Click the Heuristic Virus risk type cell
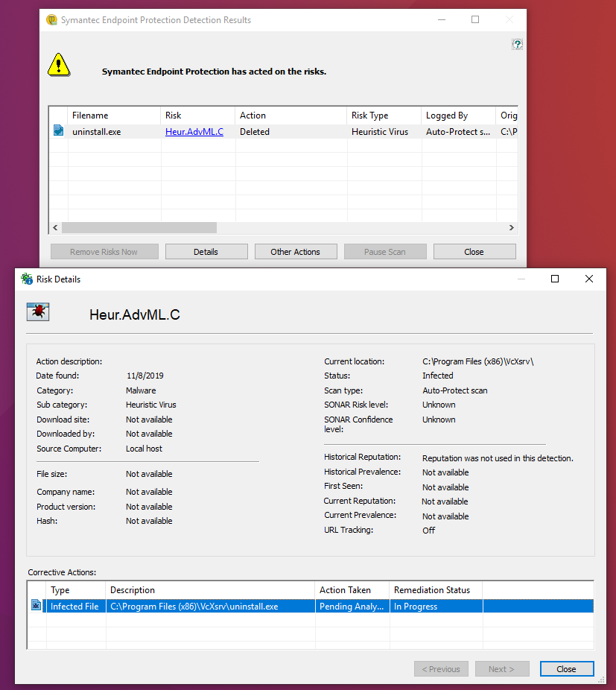This screenshot has height=690, width=616. point(380,132)
